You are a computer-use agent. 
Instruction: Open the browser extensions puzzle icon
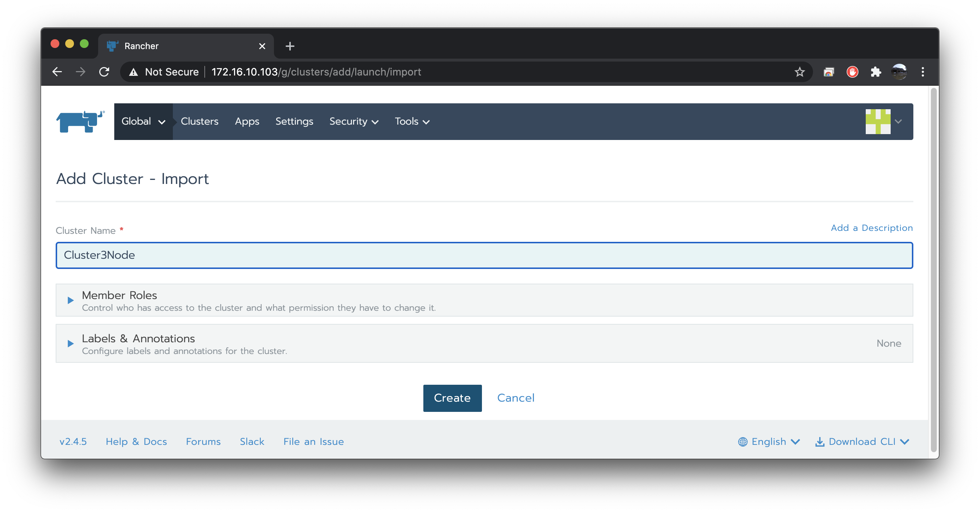tap(876, 72)
